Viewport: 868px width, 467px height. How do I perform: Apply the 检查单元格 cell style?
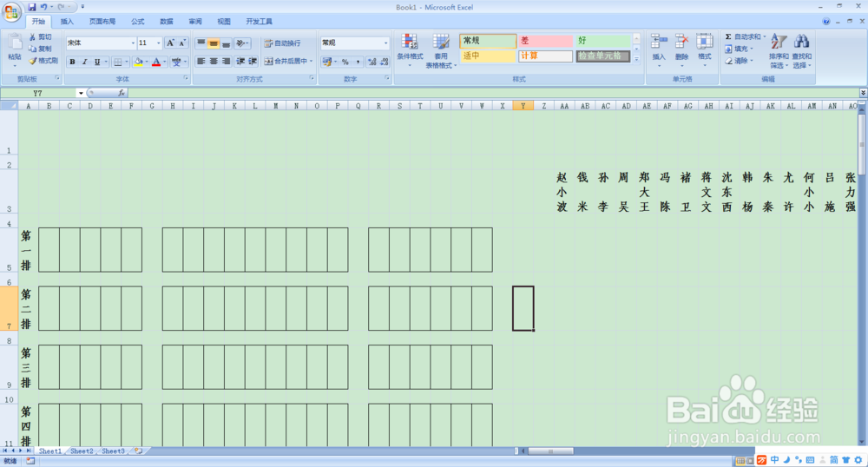coord(603,56)
